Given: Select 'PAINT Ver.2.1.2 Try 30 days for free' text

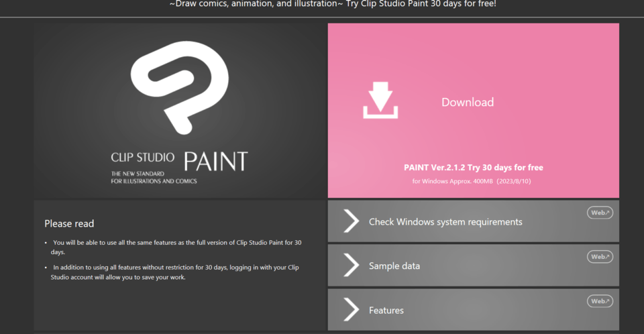Looking at the screenshot, I should (473, 168).
